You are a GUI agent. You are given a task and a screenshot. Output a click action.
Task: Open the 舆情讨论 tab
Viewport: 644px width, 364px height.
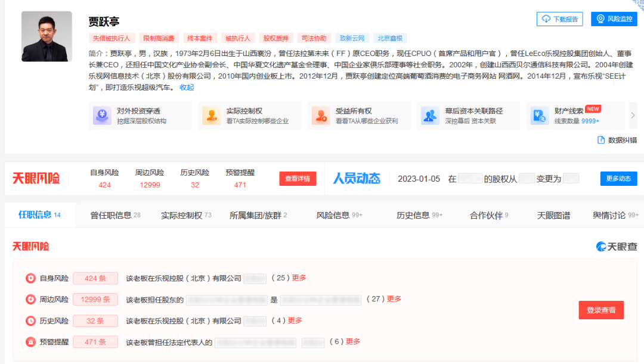608,215
